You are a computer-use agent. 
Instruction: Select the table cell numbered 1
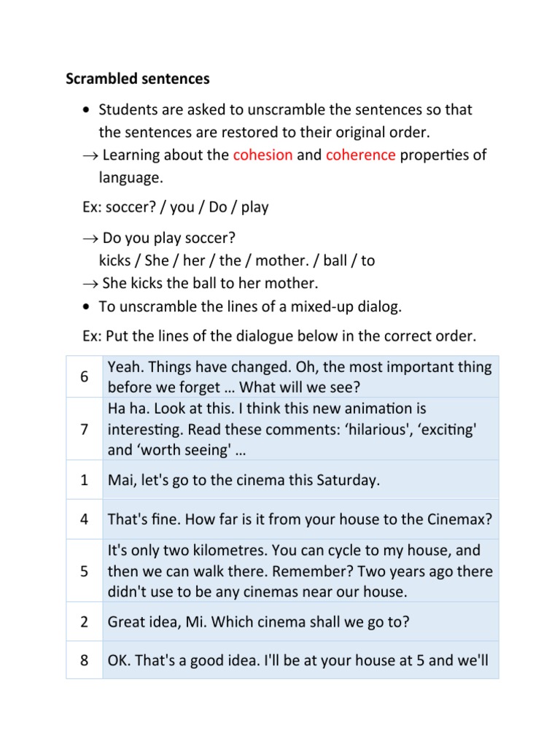[x=84, y=480]
